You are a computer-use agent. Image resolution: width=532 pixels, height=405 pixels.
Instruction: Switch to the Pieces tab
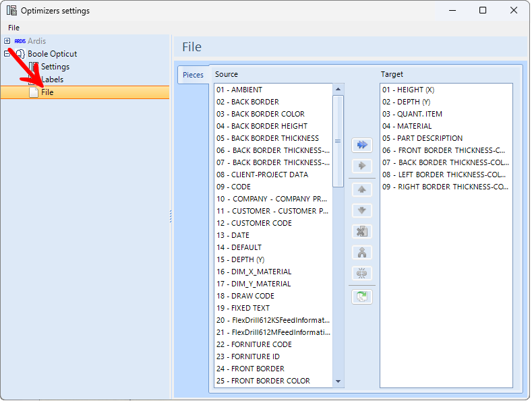click(193, 75)
